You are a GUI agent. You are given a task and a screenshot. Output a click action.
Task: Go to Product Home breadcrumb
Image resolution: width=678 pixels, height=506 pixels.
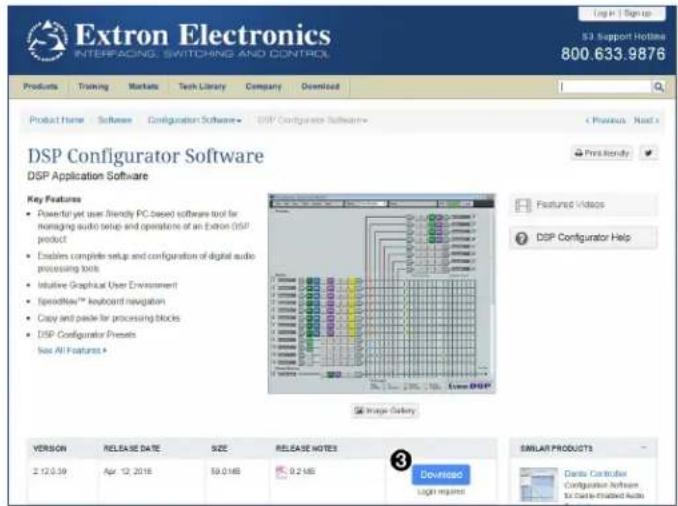(x=57, y=120)
